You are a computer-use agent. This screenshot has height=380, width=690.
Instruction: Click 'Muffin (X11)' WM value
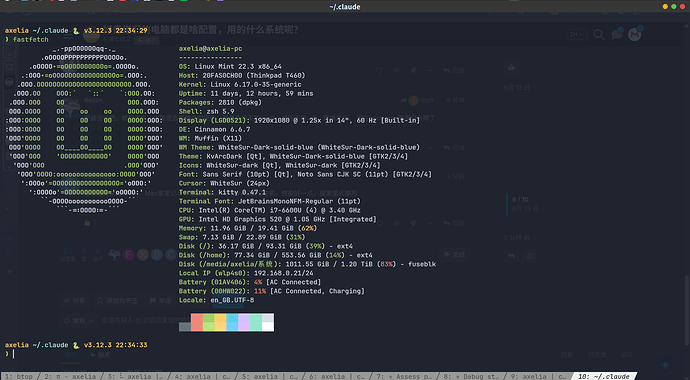tap(218, 138)
